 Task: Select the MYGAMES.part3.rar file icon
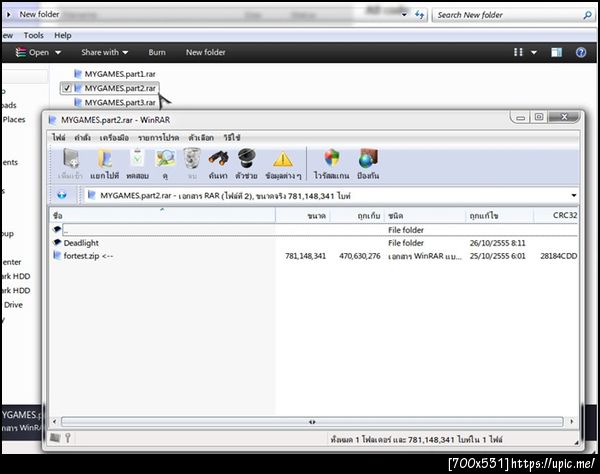click(78, 103)
